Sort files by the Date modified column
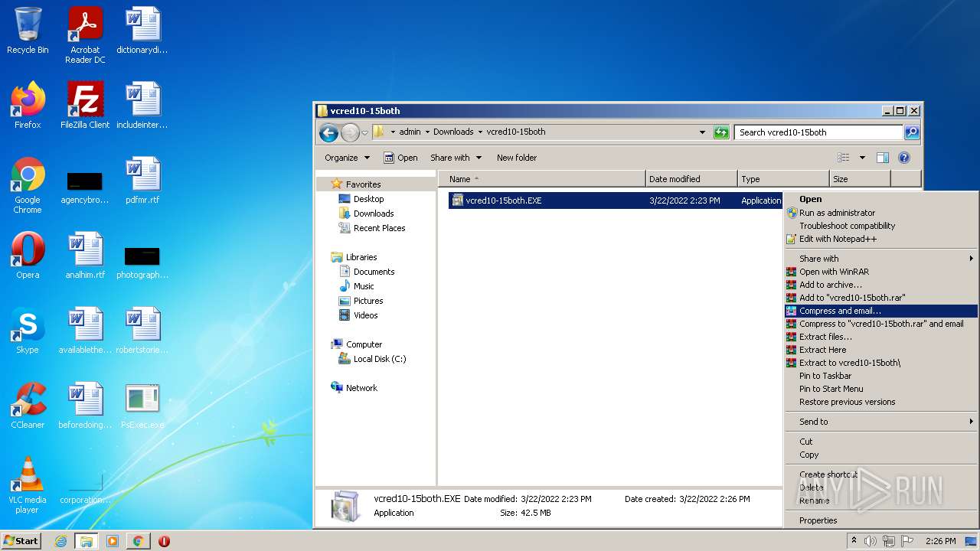 [675, 179]
